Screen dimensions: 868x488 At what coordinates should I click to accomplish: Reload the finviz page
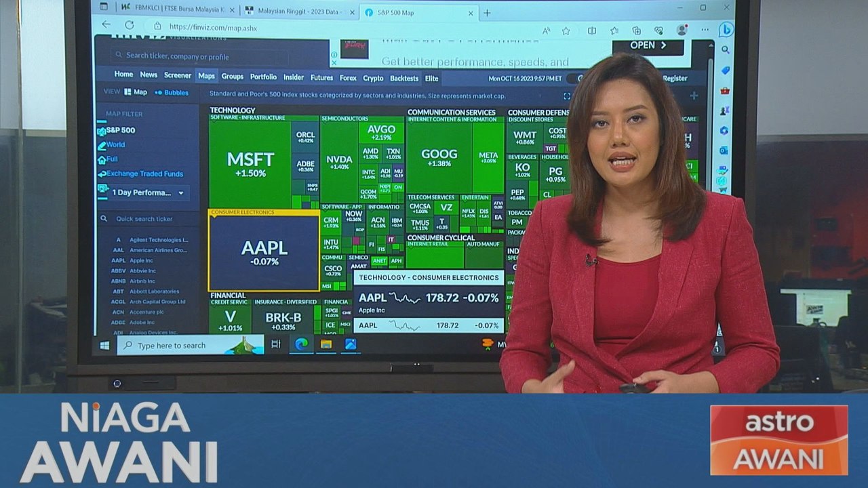pos(129,25)
